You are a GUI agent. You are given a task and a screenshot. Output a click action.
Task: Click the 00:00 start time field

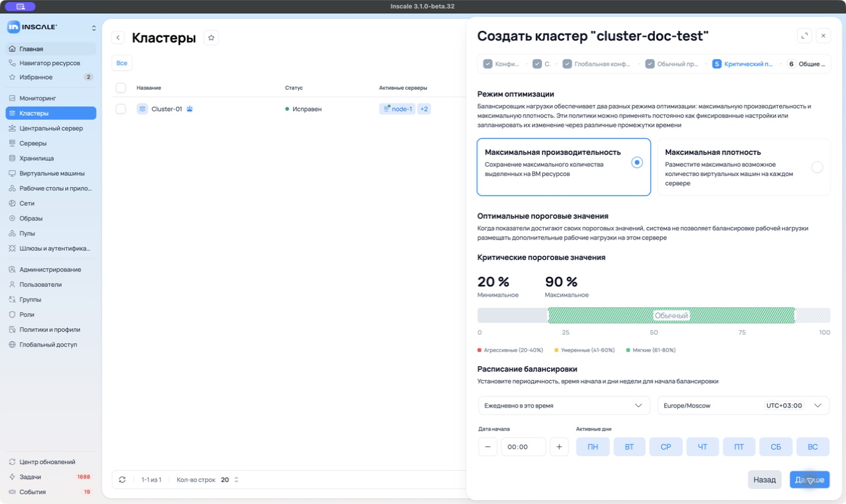523,447
